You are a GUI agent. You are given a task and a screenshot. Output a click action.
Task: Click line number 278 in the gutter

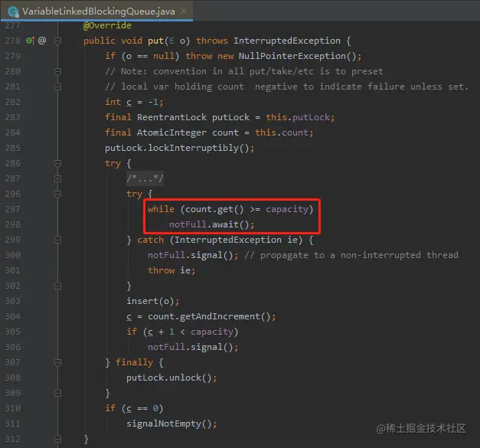[x=12, y=41]
